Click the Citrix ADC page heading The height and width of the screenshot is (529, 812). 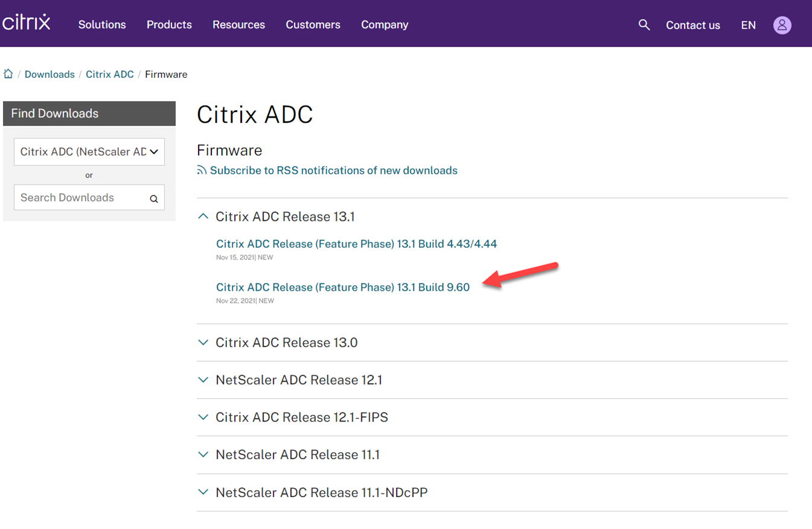coord(255,115)
